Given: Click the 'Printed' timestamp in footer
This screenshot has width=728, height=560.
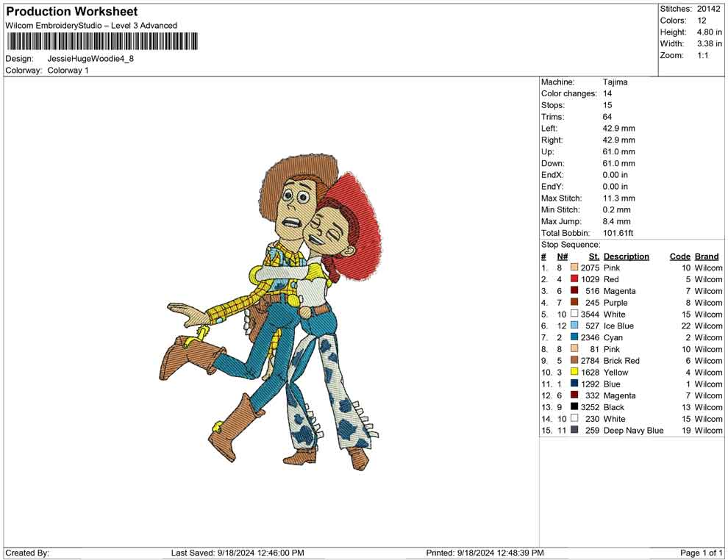Looking at the screenshot, I should pos(485,553).
